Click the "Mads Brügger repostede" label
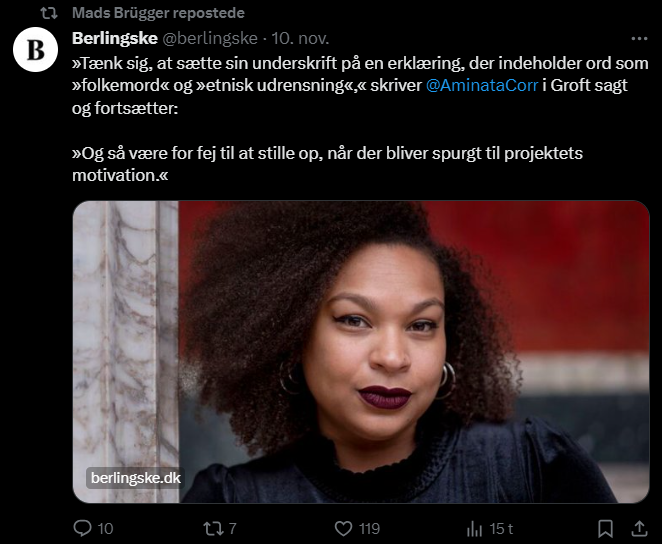 pos(157,14)
